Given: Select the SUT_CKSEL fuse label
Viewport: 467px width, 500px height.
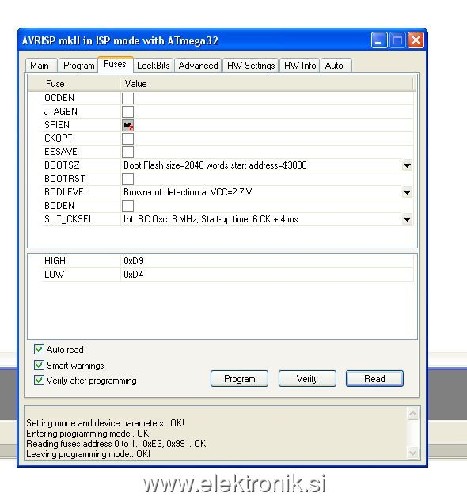Looking at the screenshot, I should [x=68, y=219].
